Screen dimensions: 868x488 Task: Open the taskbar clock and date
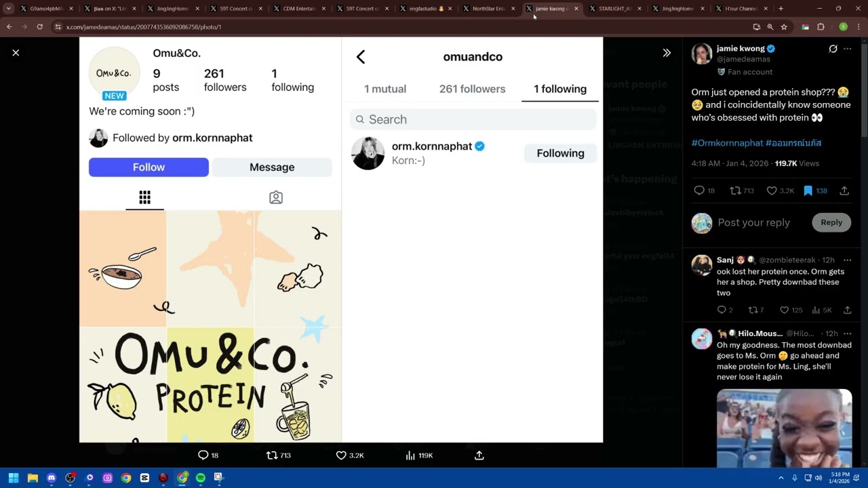[837, 478]
